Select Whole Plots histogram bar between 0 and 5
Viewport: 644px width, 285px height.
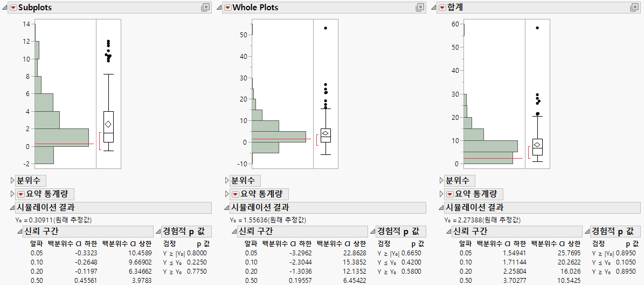pyautogui.click(x=279, y=137)
